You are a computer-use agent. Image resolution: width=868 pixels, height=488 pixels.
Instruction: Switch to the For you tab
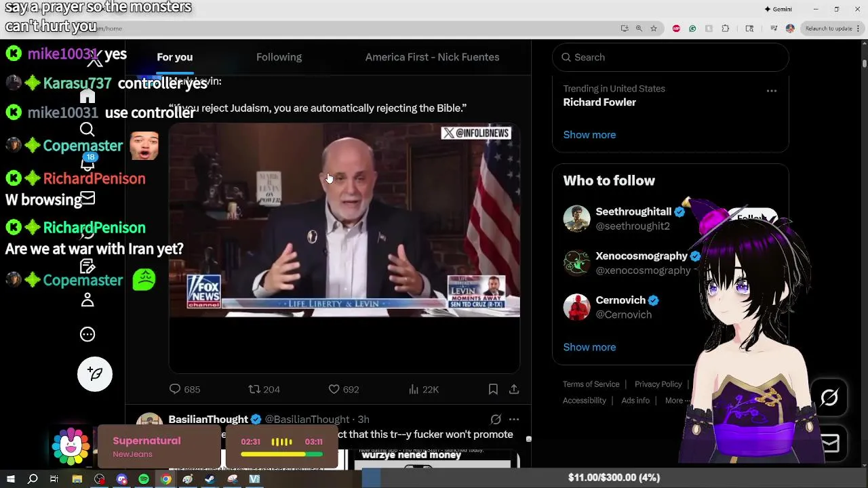(x=175, y=57)
